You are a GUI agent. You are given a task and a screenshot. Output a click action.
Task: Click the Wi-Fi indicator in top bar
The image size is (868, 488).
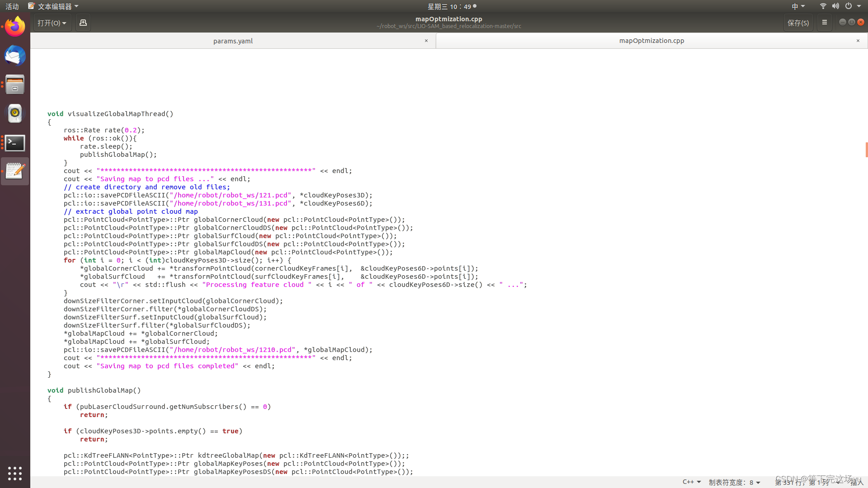(x=823, y=6)
